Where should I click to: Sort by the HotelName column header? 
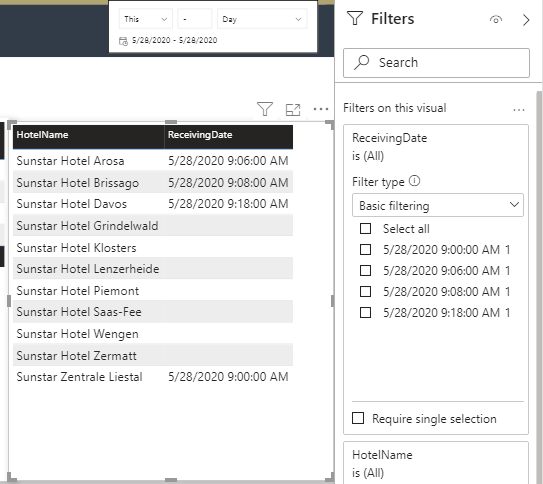tap(89, 135)
